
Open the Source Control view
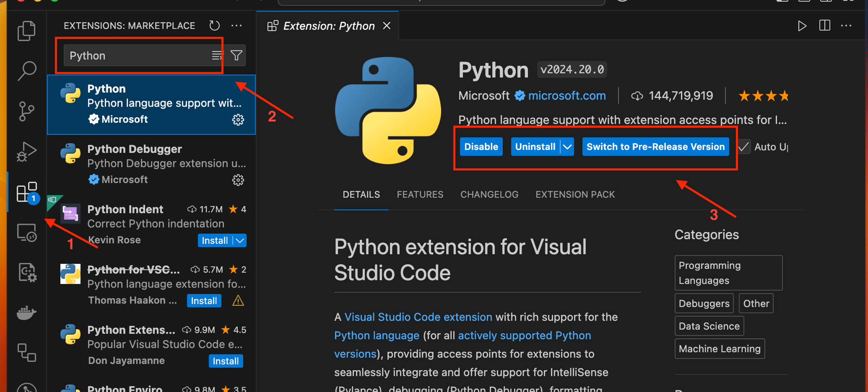point(27,111)
